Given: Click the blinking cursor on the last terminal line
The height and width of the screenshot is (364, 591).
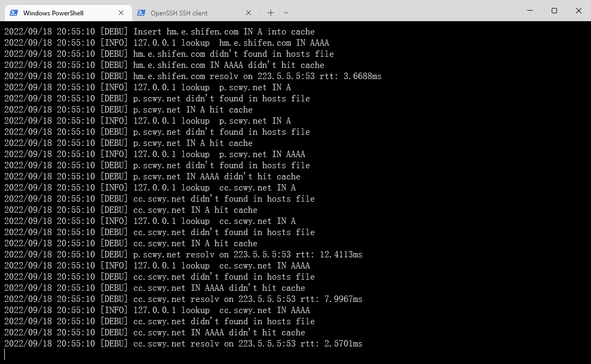Looking at the screenshot, I should click(x=5, y=354).
